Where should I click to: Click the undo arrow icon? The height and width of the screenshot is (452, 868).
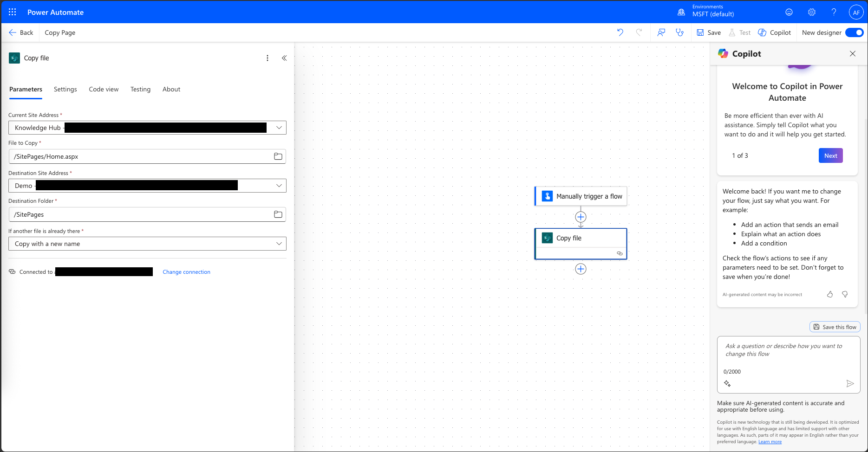620,32
